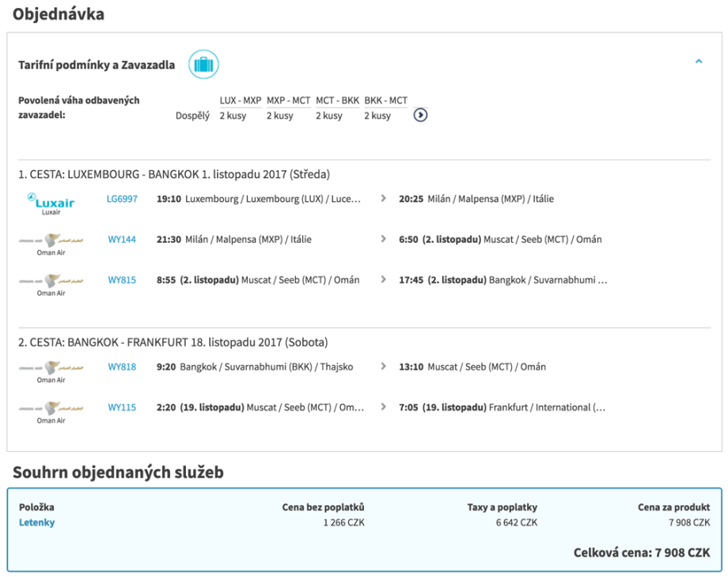Viewport: 728px width, 577px height.
Task: Open flight number LG6997 link
Action: (x=122, y=199)
